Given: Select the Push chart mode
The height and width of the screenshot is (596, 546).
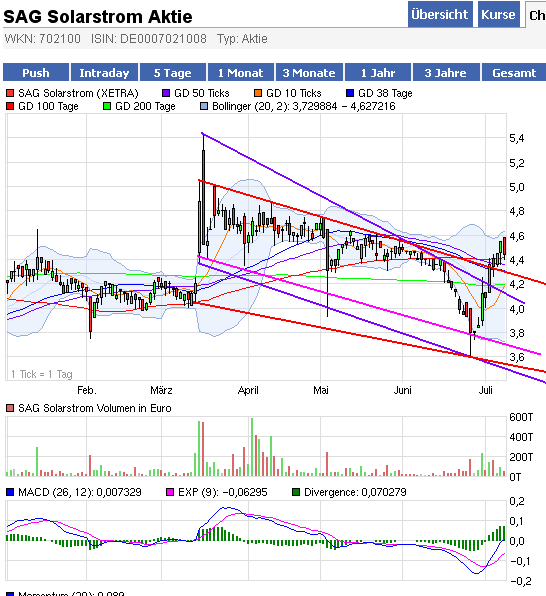Looking at the screenshot, I should click(36, 72).
